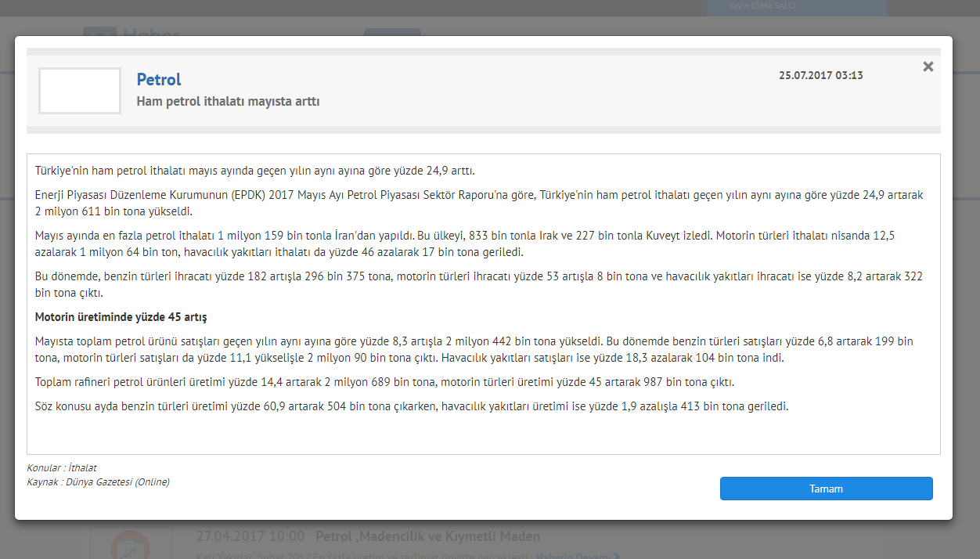Click the first paragraph starting 'Türkiye'nin ham petrol ithalatı mayıs'
Image resolution: width=980 pixels, height=559 pixels.
(x=255, y=171)
